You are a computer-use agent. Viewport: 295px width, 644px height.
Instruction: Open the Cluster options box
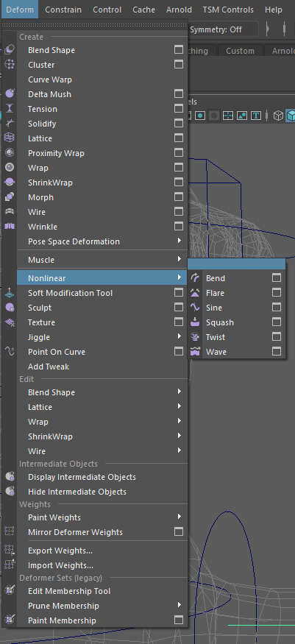tap(179, 65)
